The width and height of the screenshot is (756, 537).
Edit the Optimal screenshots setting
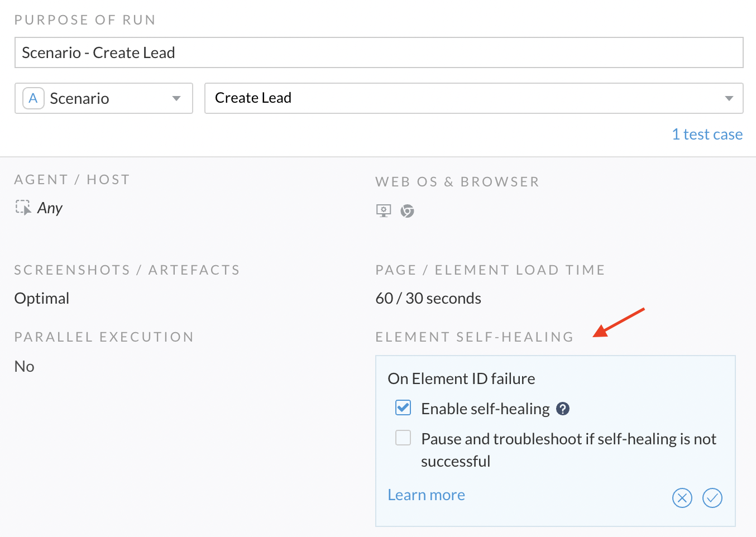(x=42, y=298)
